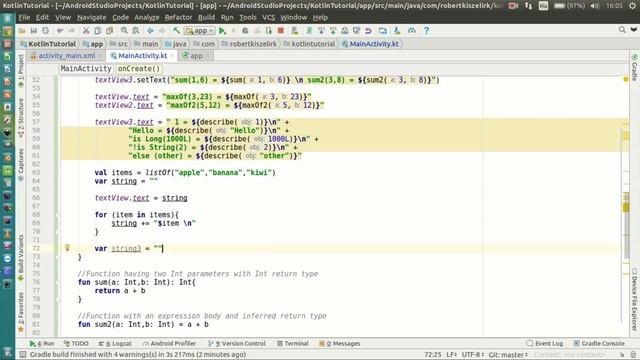This screenshot has height=360, width=640.
Task: Open the Ubuntu system settings gear
Action: pyautogui.click(x=633, y=5)
